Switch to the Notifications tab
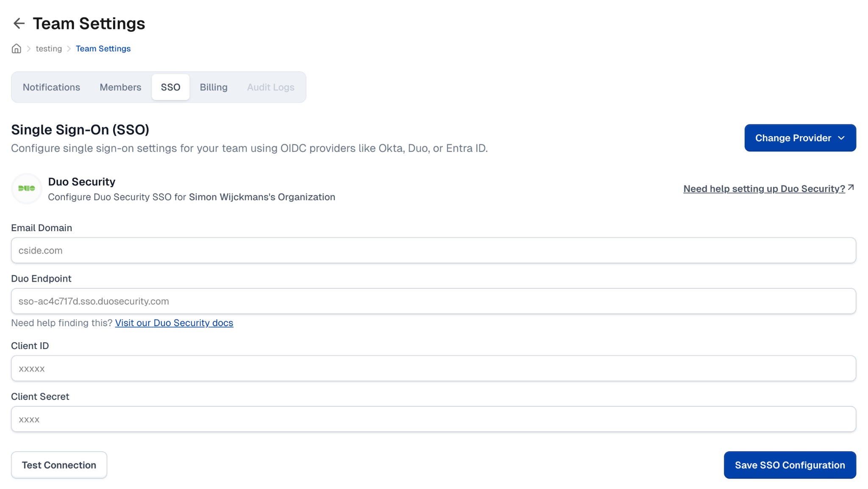The height and width of the screenshot is (489, 868). point(51,87)
